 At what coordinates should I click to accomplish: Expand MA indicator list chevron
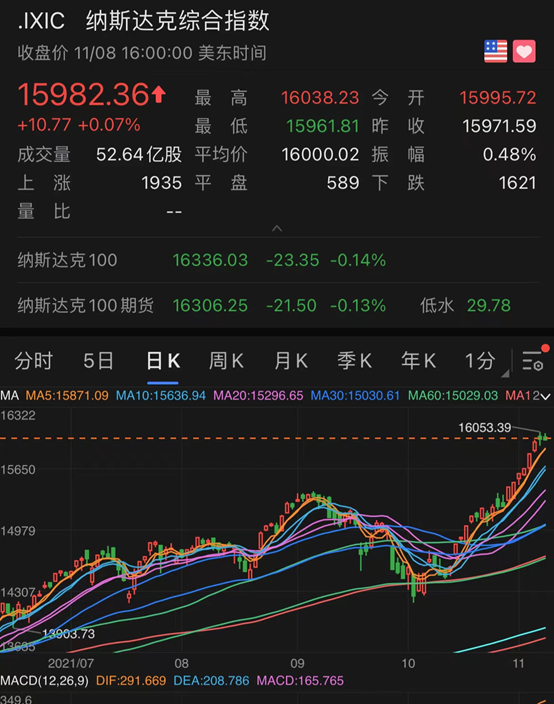(x=545, y=396)
